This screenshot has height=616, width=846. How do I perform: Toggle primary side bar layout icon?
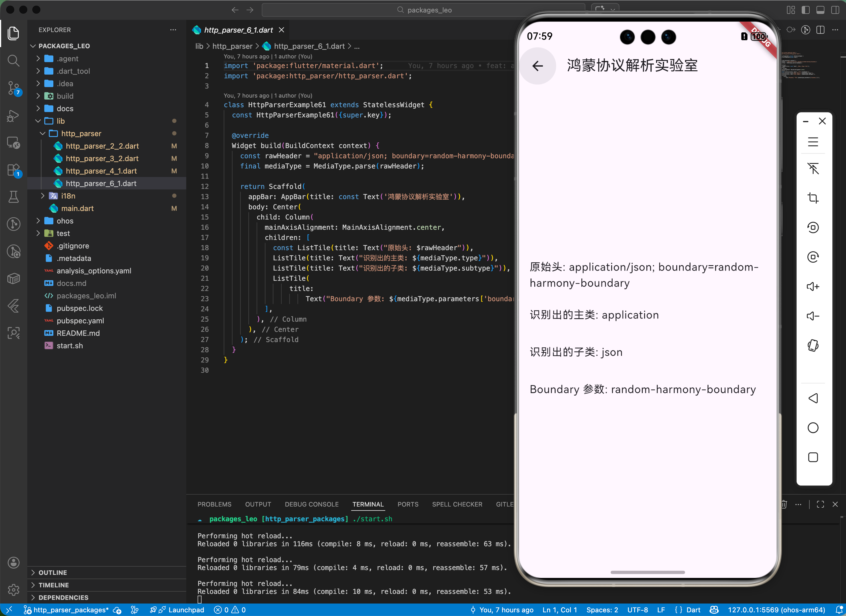coord(805,10)
